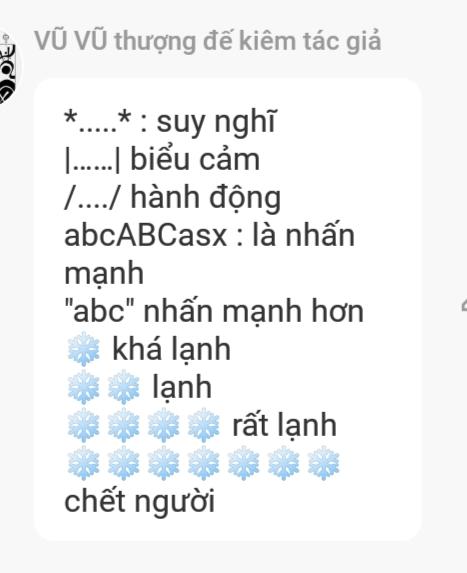The image size is (467, 573).
Task: Click the line |......| biểu cảm
Action: (x=162, y=160)
